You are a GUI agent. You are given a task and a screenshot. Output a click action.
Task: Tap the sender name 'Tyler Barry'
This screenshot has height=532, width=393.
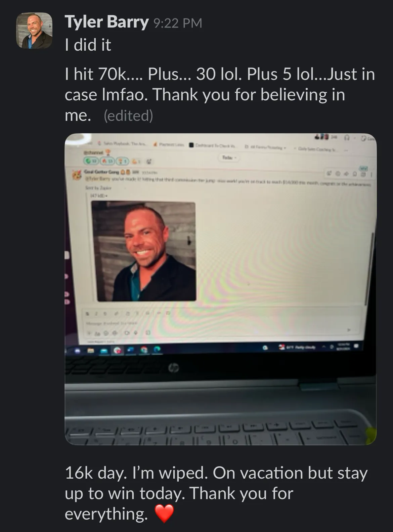pos(106,22)
